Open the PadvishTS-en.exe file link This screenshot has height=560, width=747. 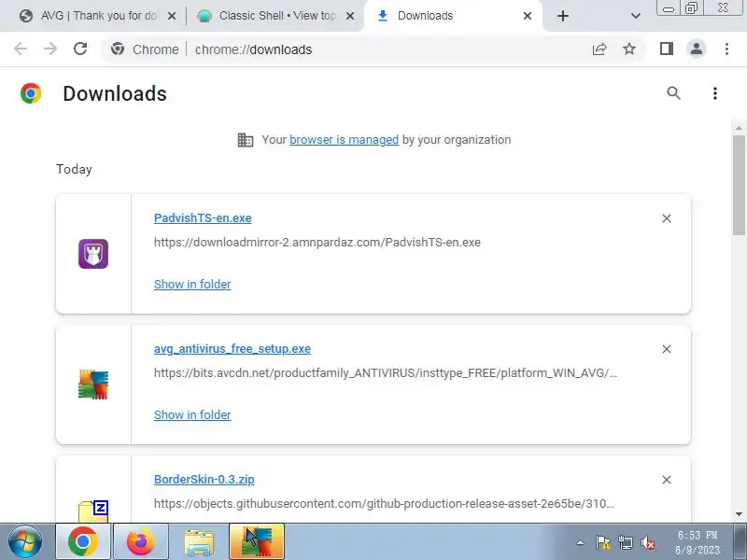point(203,218)
